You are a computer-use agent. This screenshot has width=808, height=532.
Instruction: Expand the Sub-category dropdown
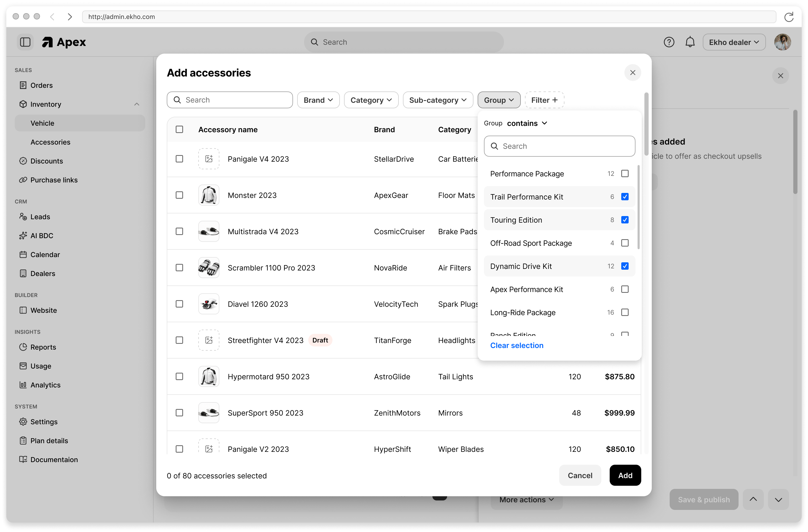[438, 100]
